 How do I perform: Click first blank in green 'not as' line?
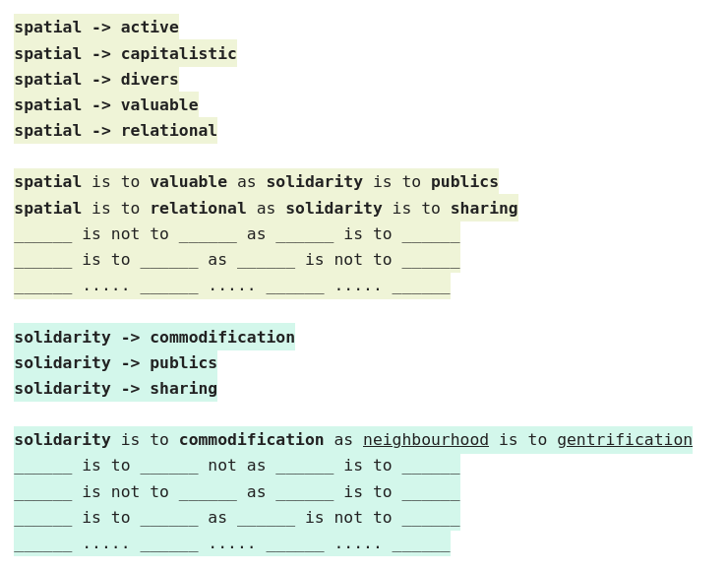43,466
